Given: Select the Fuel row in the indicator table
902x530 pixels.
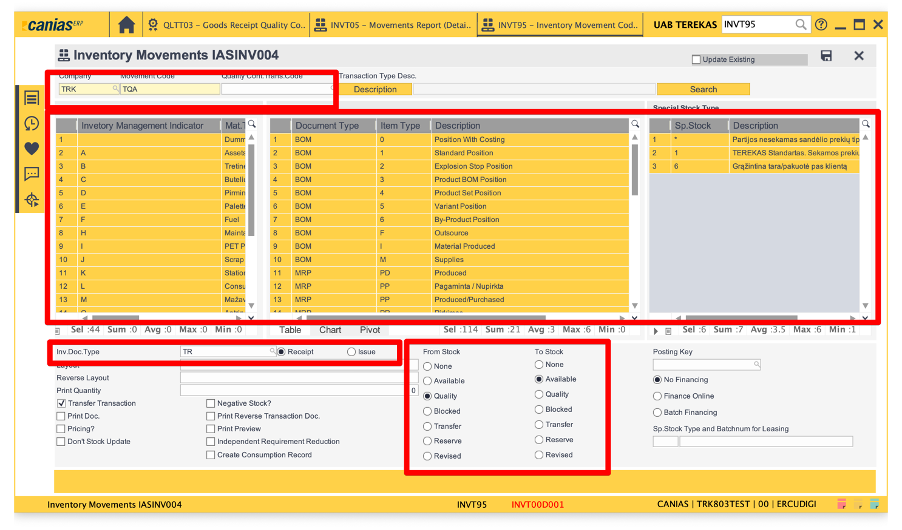Looking at the screenshot, I should click(x=150, y=219).
